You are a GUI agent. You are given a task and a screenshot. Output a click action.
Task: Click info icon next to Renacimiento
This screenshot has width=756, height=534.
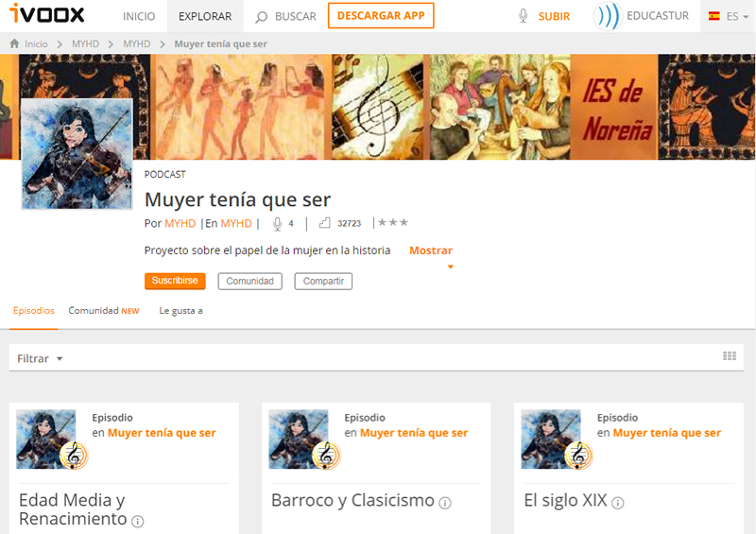[x=138, y=522]
